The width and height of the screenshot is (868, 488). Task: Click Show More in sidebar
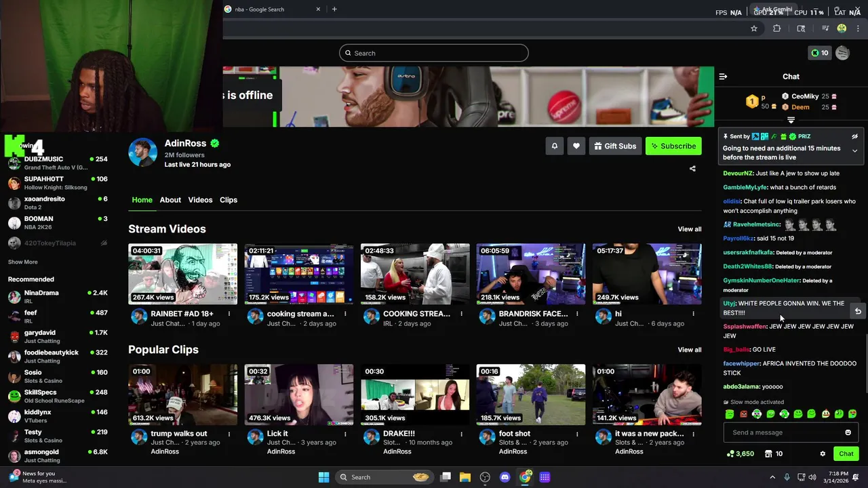point(22,262)
